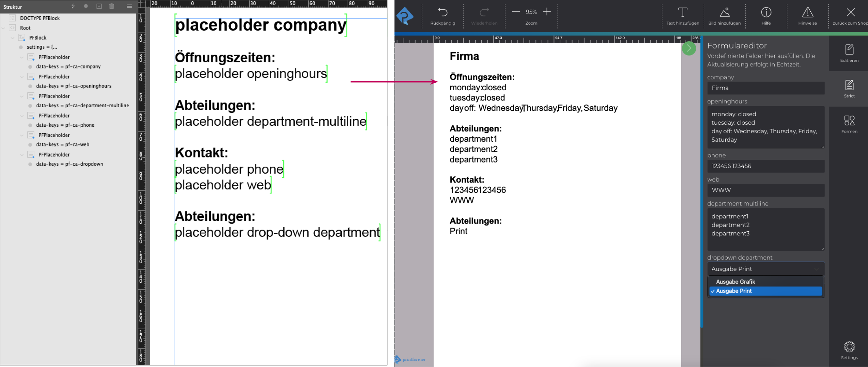This screenshot has width=868, height=367.
Task: Click the zoom out minus icon
Action: point(516,12)
